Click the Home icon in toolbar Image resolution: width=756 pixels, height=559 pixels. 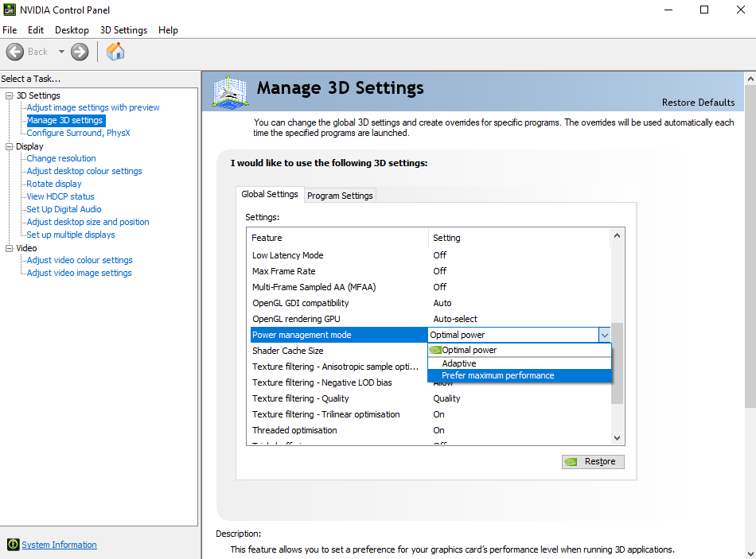pos(115,52)
